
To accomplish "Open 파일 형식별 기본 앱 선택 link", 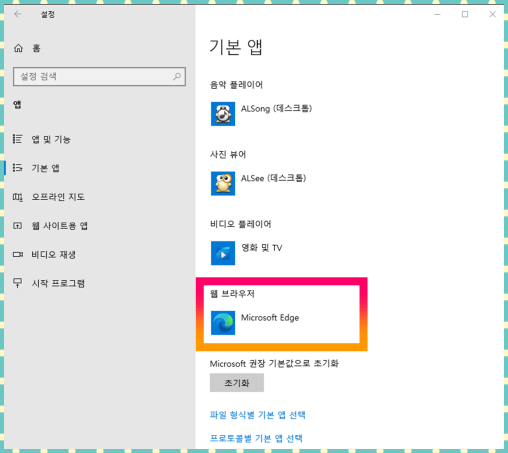I will click(257, 415).
